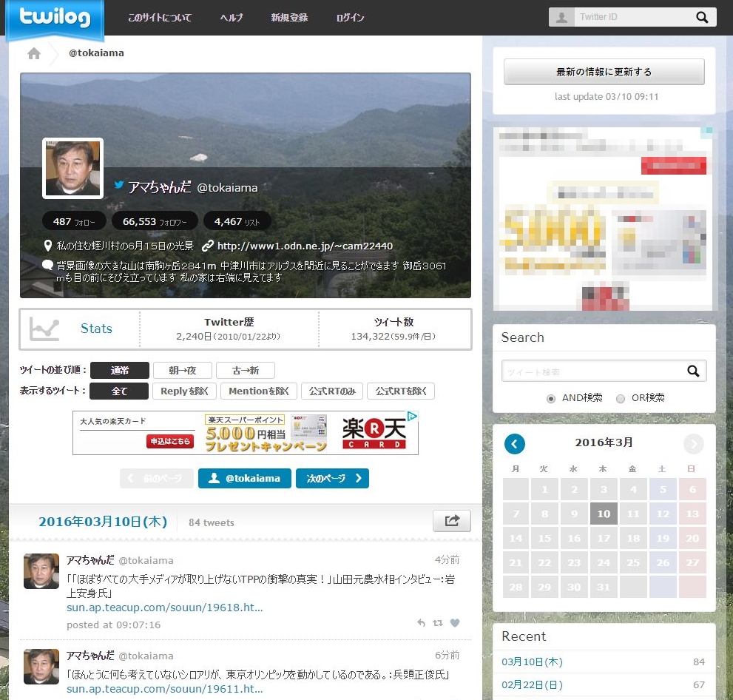Like the TPP tweet with the heart icon
Screen dimensions: 733x700
455,623
